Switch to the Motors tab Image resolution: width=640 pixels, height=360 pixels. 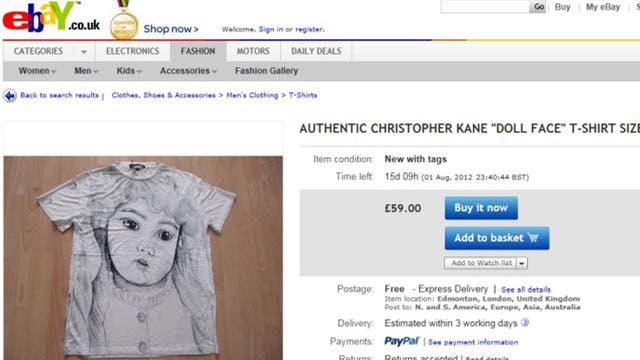[253, 51]
